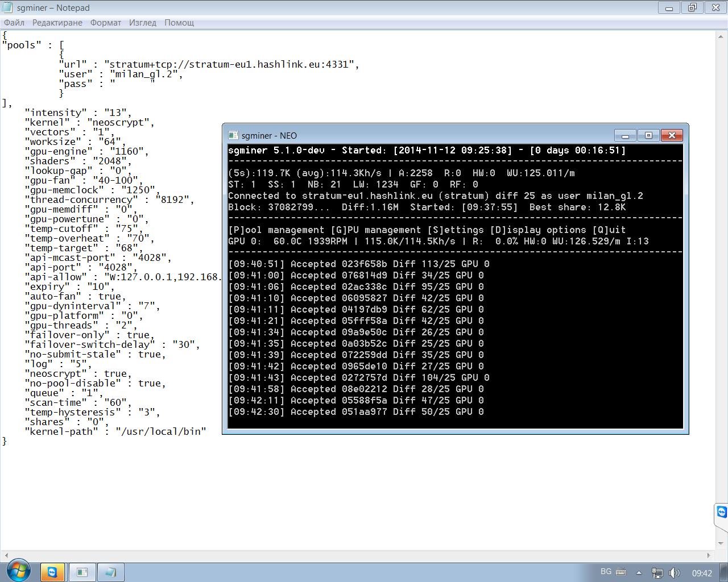Click the "no-submit-stale" : true line
Viewport: 728px width, 582px height.
pos(95,354)
